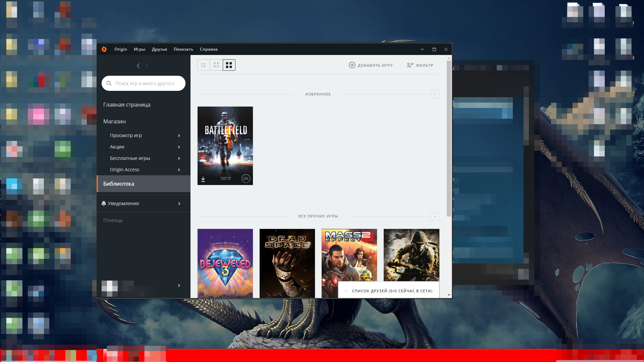Open Фильтр label
Viewport: 644px width, 362px height.
click(x=425, y=65)
